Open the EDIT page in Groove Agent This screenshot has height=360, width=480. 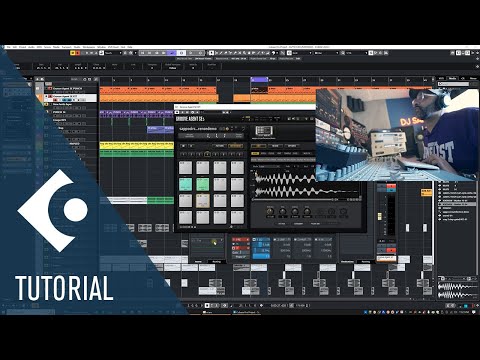[258, 146]
